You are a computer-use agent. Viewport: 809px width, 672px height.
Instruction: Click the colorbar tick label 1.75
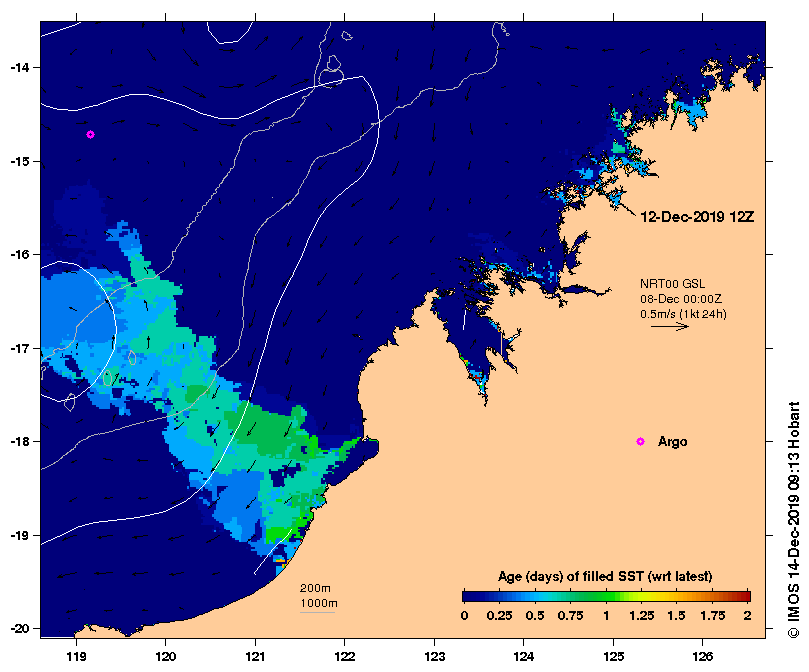713,616
